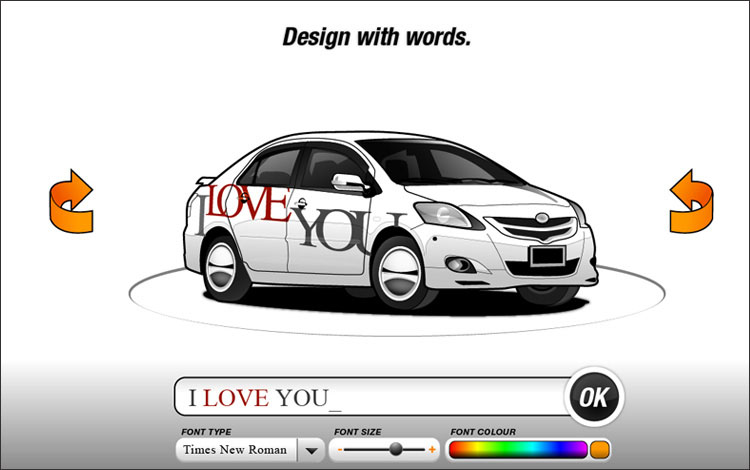The height and width of the screenshot is (470, 750).
Task: Pick green on the font colour spectrum
Action: pyautogui.click(x=508, y=450)
